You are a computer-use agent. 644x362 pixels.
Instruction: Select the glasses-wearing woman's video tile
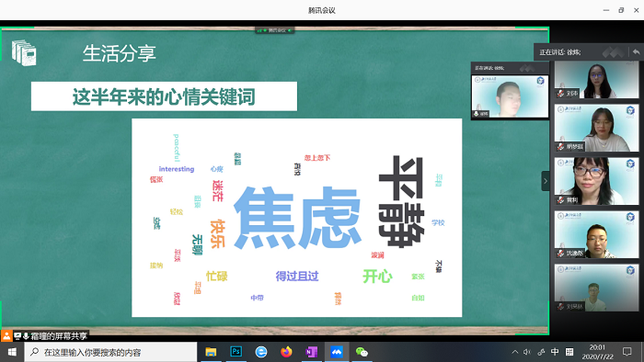596,181
